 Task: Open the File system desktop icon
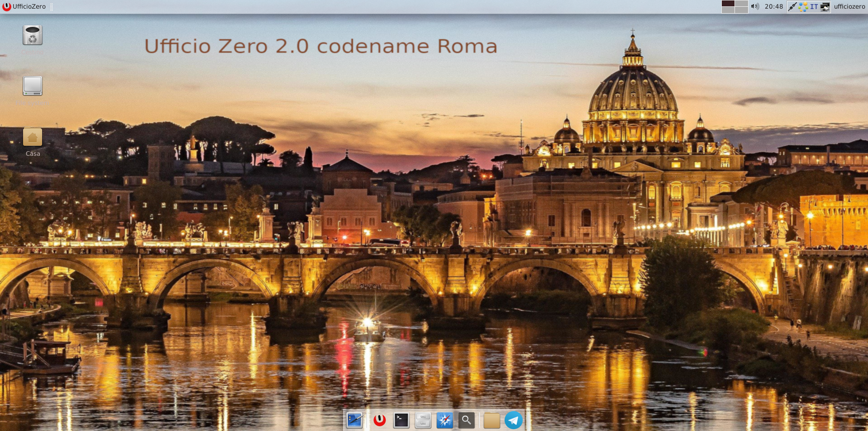[33, 86]
